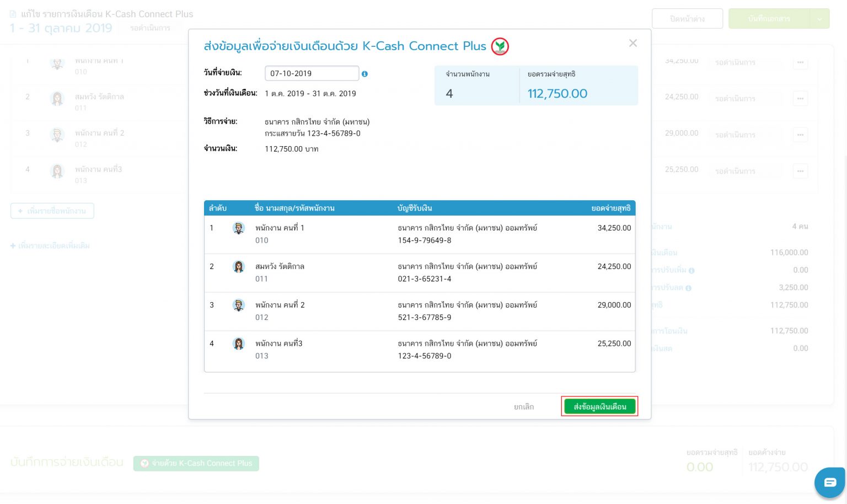The height and width of the screenshot is (504, 847).
Task: Click ยกเลิก to cancel the transfer
Action: click(523, 406)
